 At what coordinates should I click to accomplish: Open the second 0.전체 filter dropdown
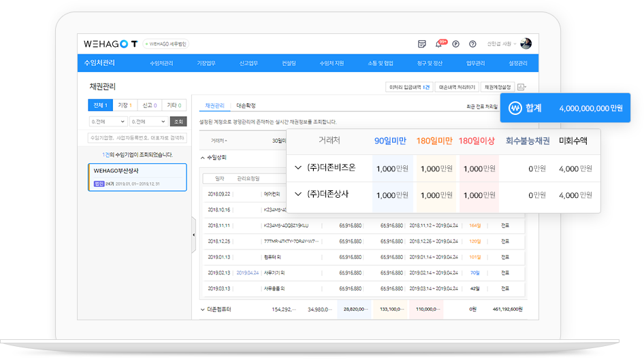coord(148,122)
